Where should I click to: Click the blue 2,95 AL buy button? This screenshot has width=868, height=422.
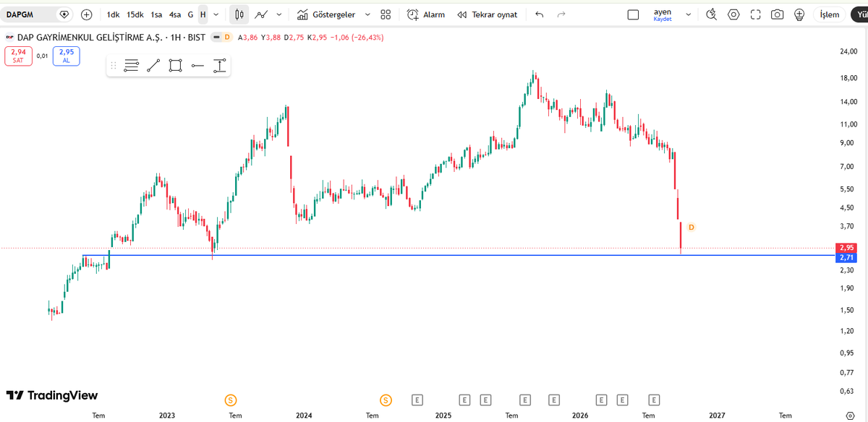tap(67, 56)
